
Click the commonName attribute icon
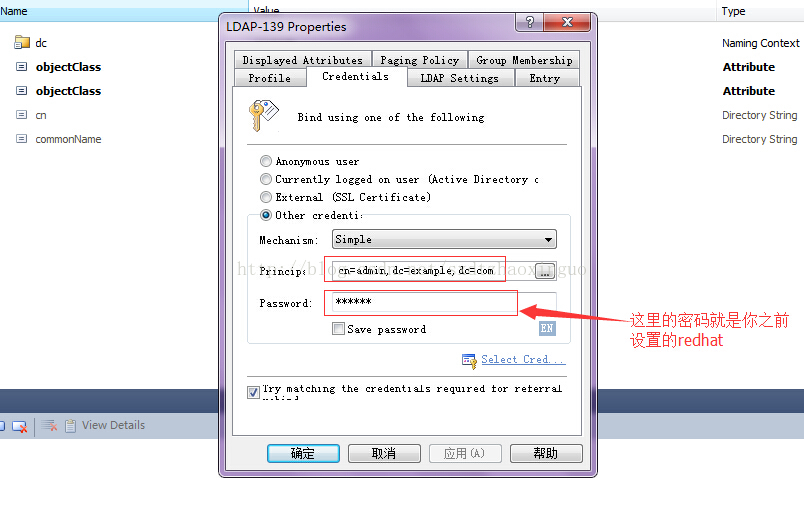pyautogui.click(x=22, y=139)
